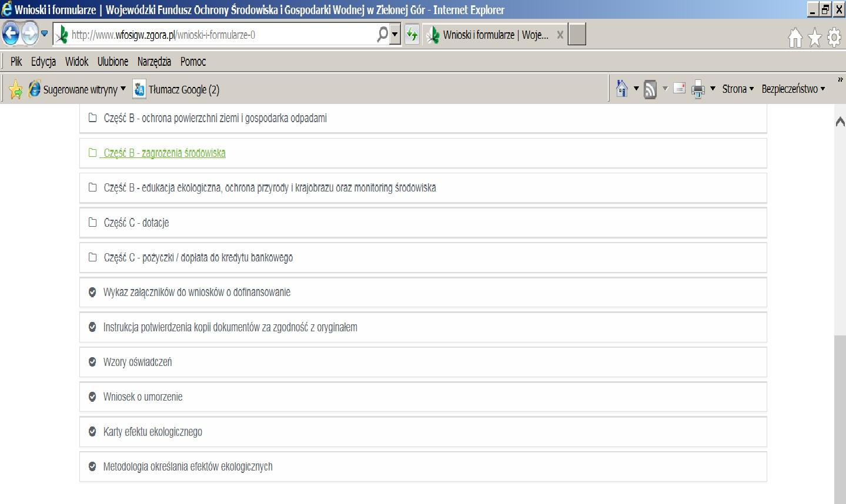The image size is (846, 504).
Task: Open the feeds dropdown arrow
Action: point(666,89)
